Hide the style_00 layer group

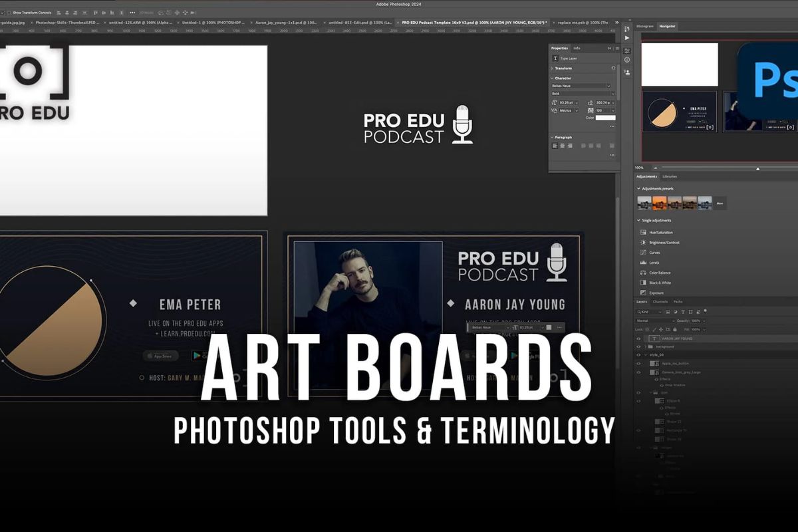tap(638, 355)
